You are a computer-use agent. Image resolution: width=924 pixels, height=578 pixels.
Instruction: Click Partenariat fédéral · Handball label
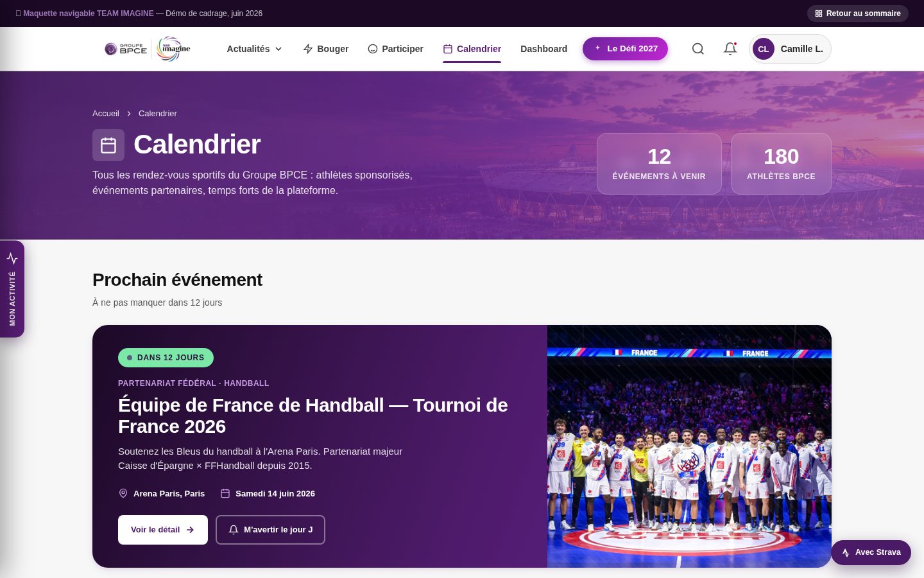(194, 383)
